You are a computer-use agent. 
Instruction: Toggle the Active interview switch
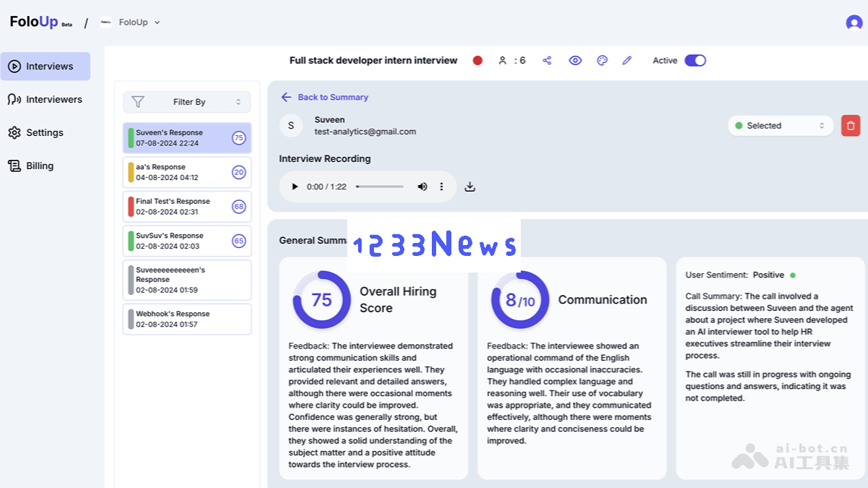coord(695,61)
